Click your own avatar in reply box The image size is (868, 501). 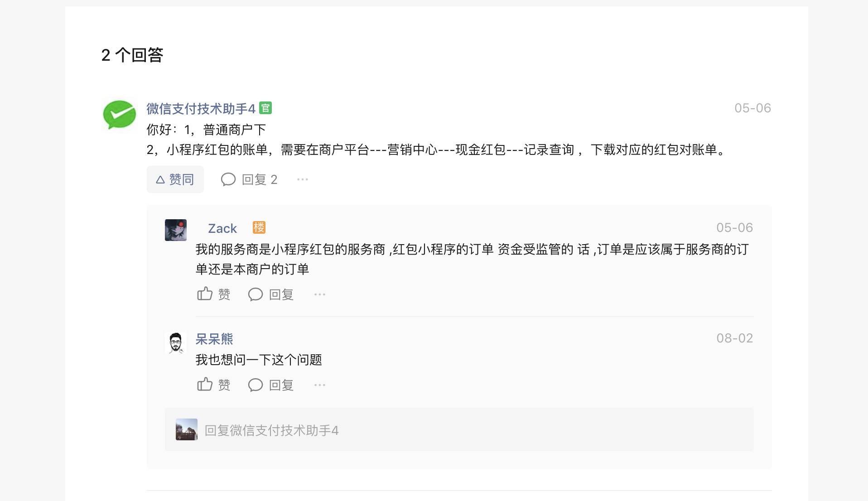(x=187, y=429)
